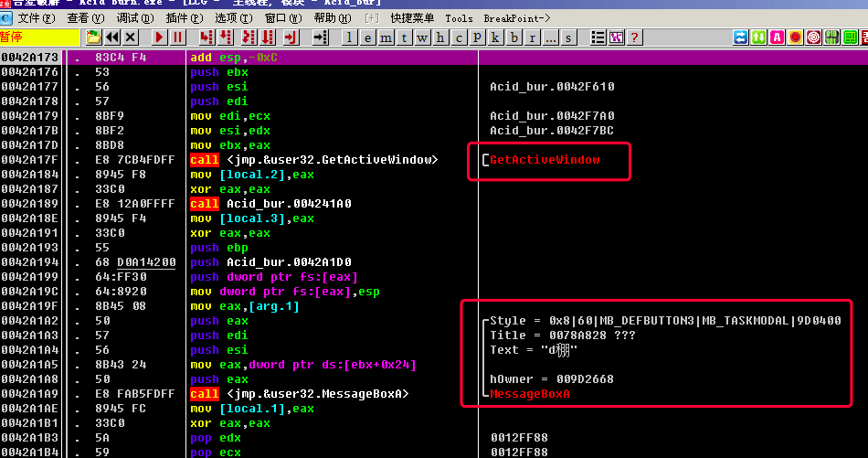
Task: Select highlighted row at address 0042A173
Action: pyautogui.click(x=434, y=58)
